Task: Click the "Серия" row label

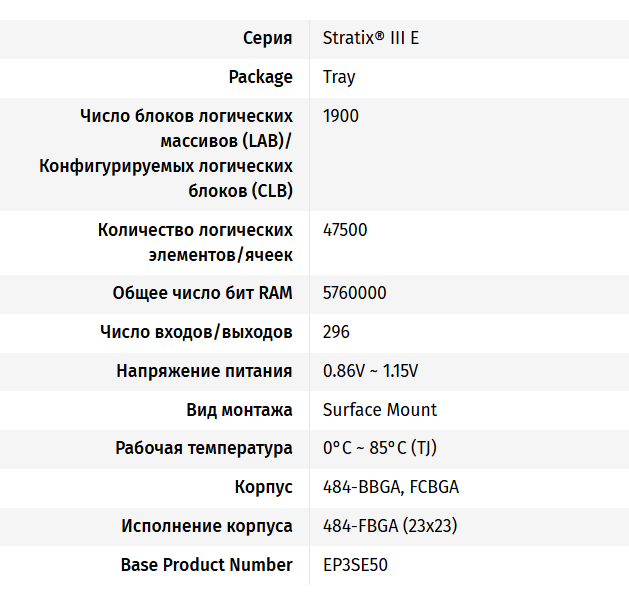Action: tap(267, 38)
